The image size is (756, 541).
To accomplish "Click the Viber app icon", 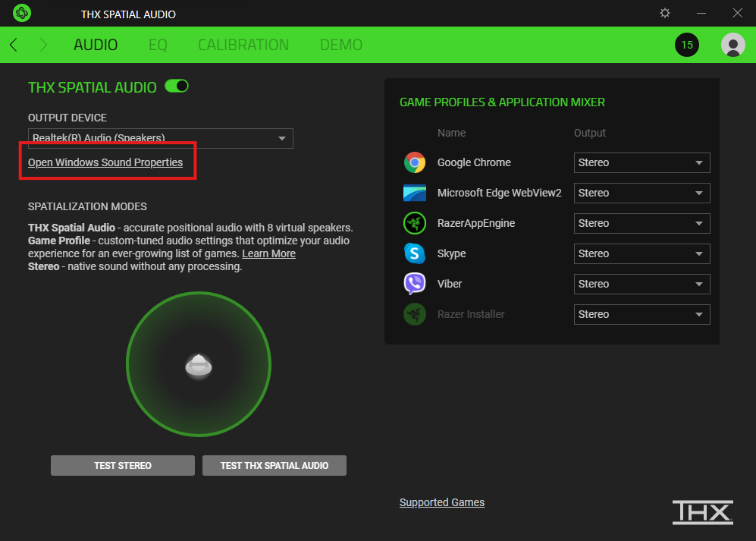I will (x=415, y=284).
